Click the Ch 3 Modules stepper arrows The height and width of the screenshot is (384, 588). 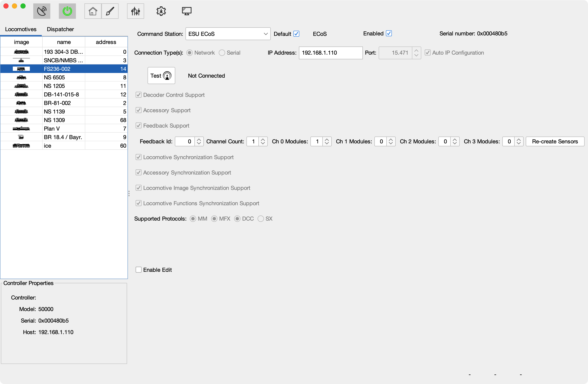click(519, 141)
